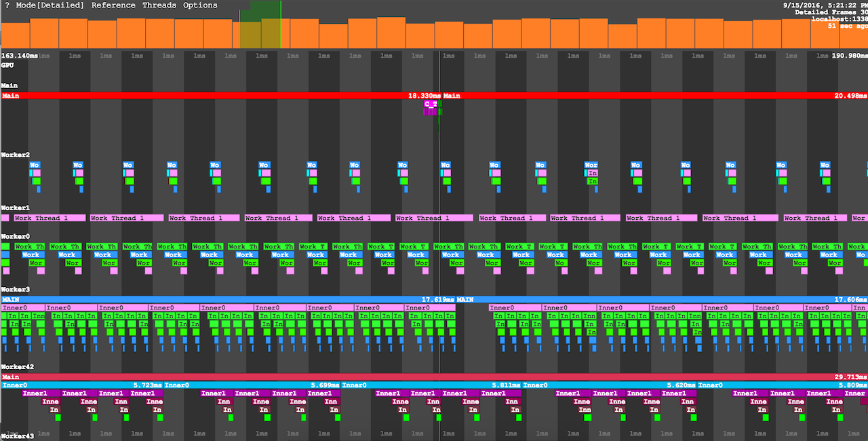
Task: Click the Inner0 bar labeled 5.699ms
Action: [251, 385]
